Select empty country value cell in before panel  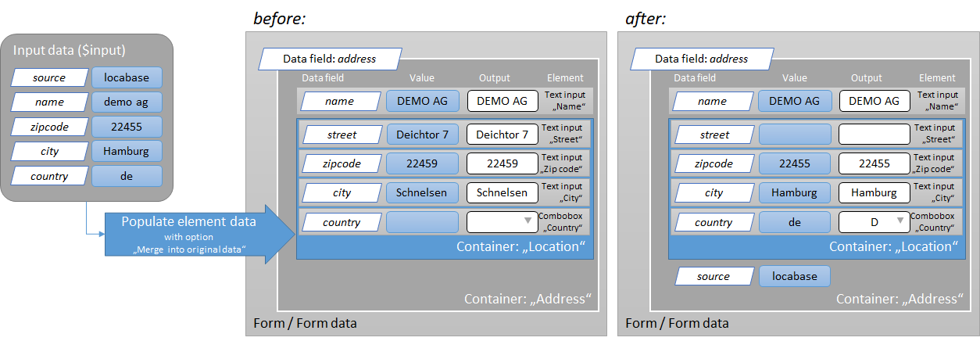click(423, 222)
